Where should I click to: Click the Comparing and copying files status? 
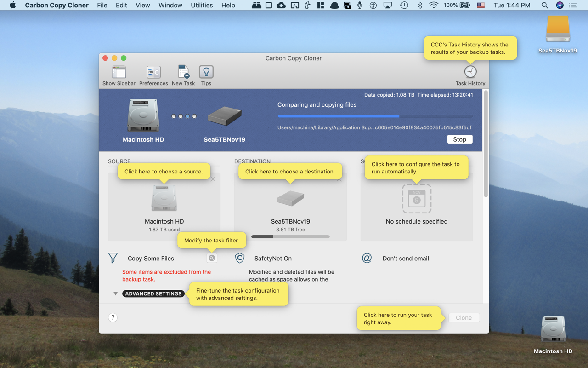317,104
